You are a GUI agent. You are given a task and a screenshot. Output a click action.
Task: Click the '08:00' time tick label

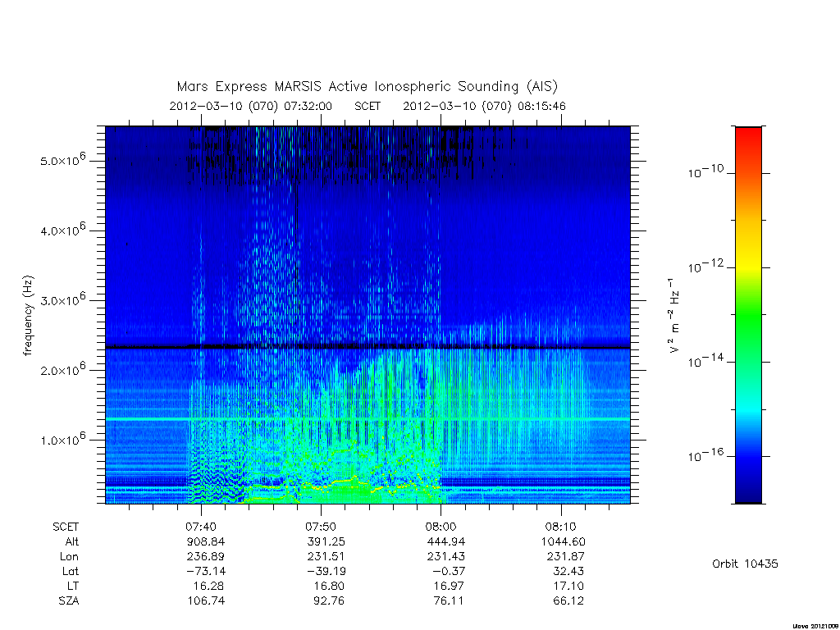pyautogui.click(x=441, y=527)
